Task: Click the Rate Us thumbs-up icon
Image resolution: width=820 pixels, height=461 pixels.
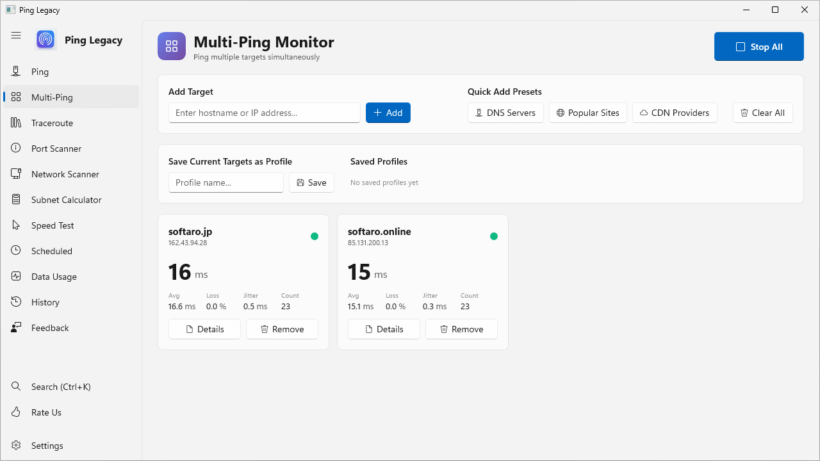Action: point(16,412)
